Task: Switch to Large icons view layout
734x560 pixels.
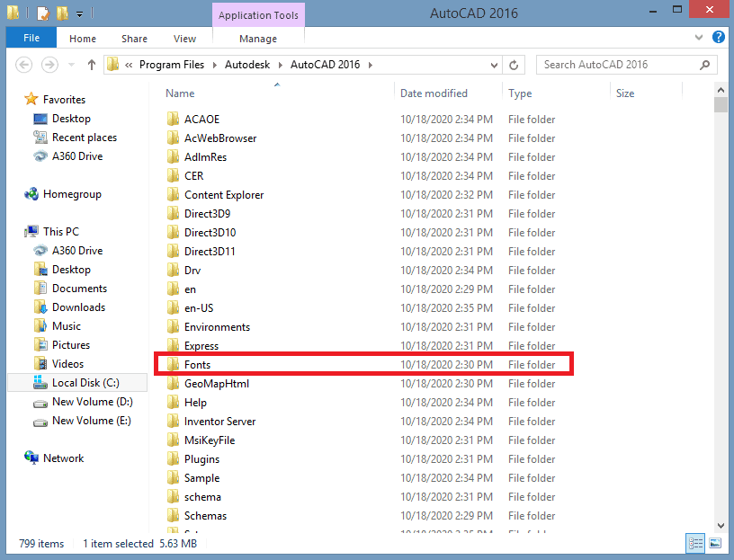Action: tap(715, 543)
